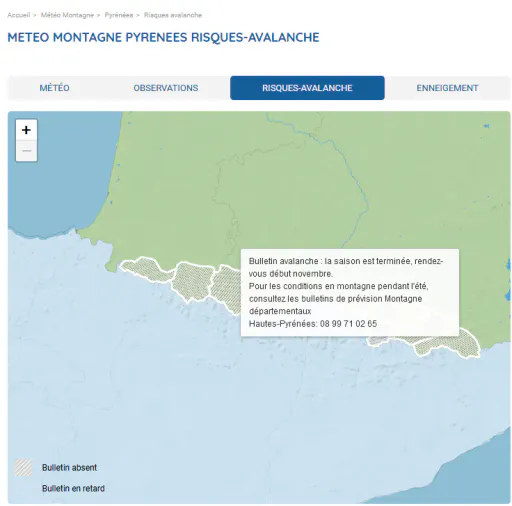The height and width of the screenshot is (506, 512).
Task: Open the Météo Montagne breadcrumb link
Action: pyautogui.click(x=67, y=15)
